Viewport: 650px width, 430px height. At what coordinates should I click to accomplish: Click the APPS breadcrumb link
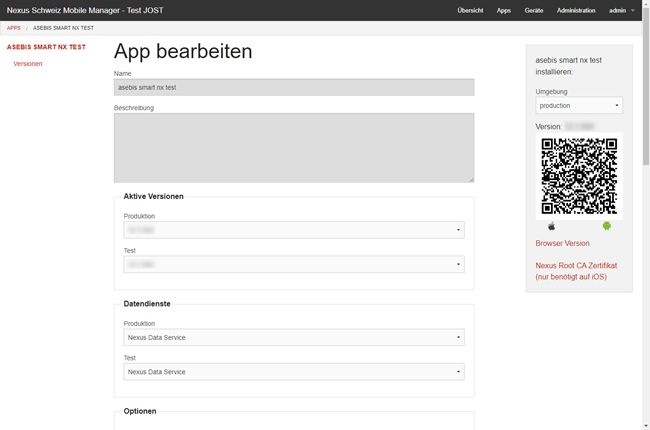tap(14, 28)
